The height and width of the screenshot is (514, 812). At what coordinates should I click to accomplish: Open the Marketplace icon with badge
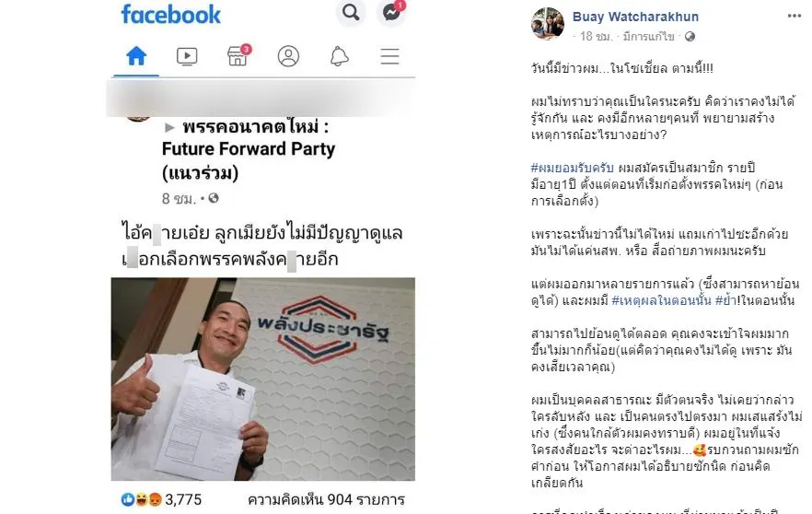point(238,55)
